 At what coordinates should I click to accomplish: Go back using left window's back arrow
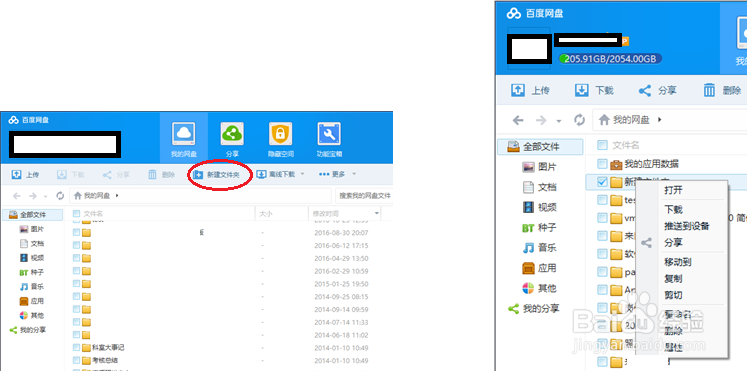17,196
